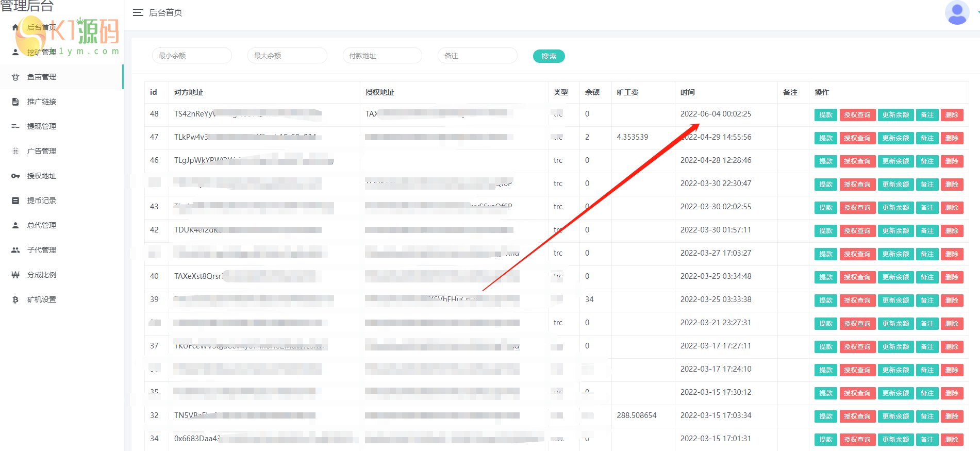Click the timestamp 2022-06-04 00:02:25

pos(716,114)
